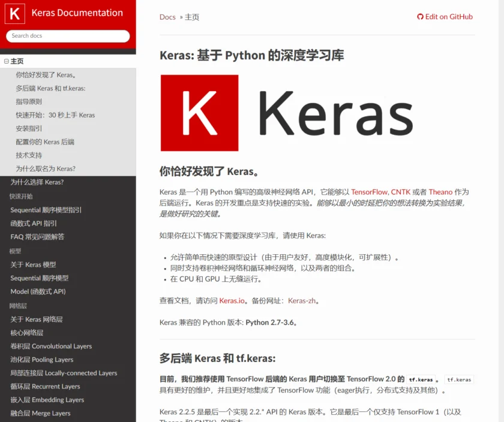Screen dimensions: 504x422
Task: Open 核心网络层 page
Action: pos(26,333)
